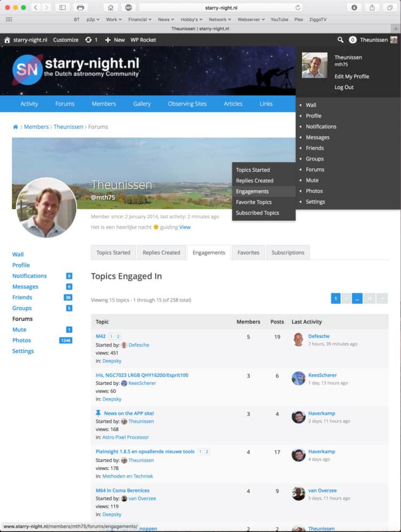
Task: Toggle Safari sidebar button
Action: tap(63, 7)
